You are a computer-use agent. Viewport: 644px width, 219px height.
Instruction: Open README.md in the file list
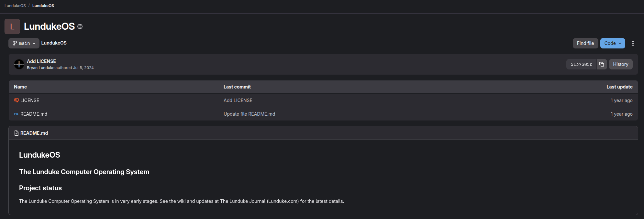(x=34, y=114)
